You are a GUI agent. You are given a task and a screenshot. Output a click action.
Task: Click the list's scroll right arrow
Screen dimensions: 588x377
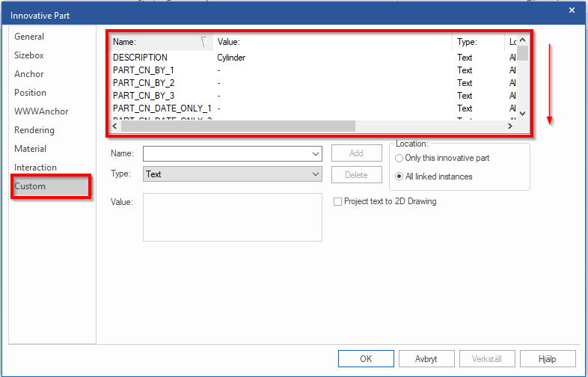(x=510, y=126)
